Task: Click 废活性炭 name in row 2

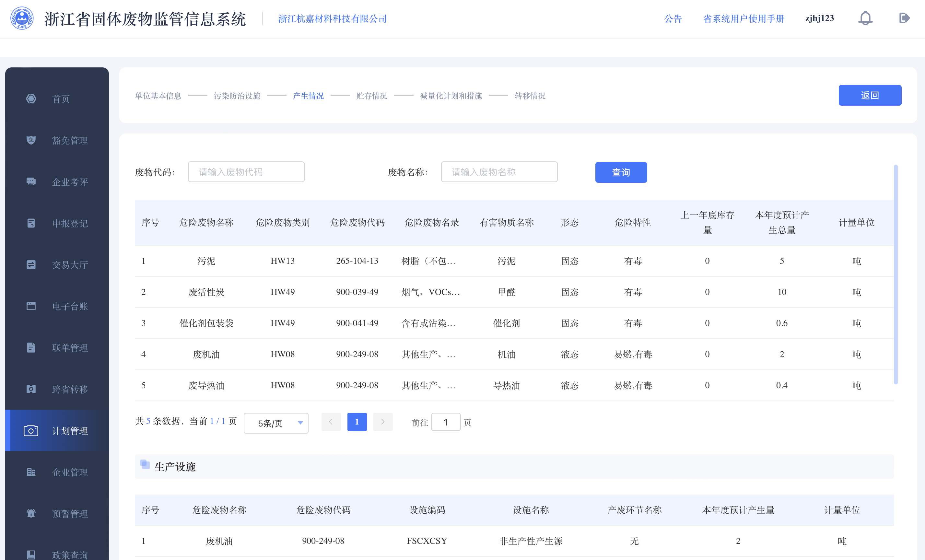Action: tap(206, 292)
